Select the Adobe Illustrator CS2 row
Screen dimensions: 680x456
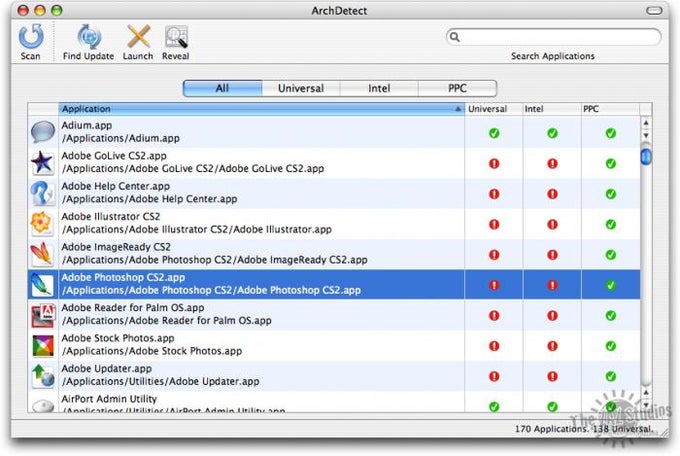pyautogui.click(x=334, y=223)
